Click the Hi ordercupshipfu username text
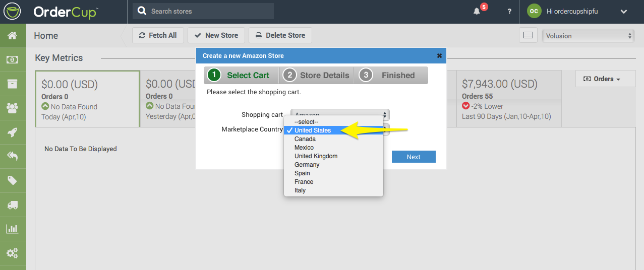The height and width of the screenshot is (270, 644). coord(572,11)
